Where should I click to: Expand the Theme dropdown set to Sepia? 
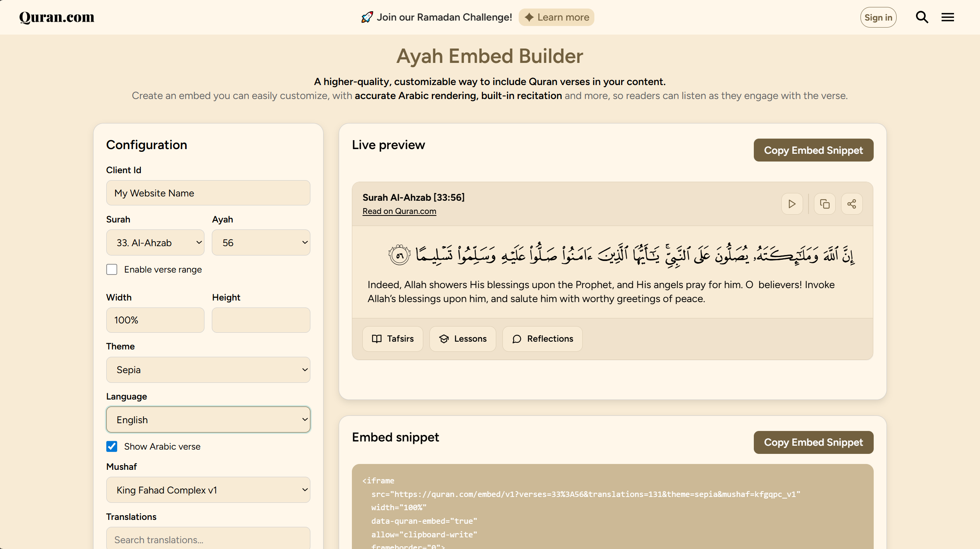(208, 370)
